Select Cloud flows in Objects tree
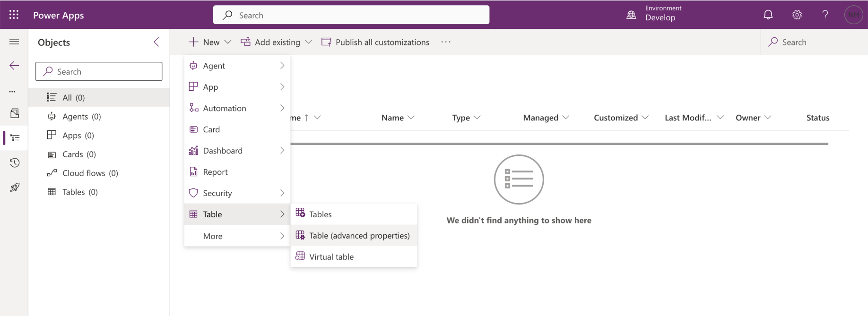The width and height of the screenshot is (868, 316). coord(90,173)
